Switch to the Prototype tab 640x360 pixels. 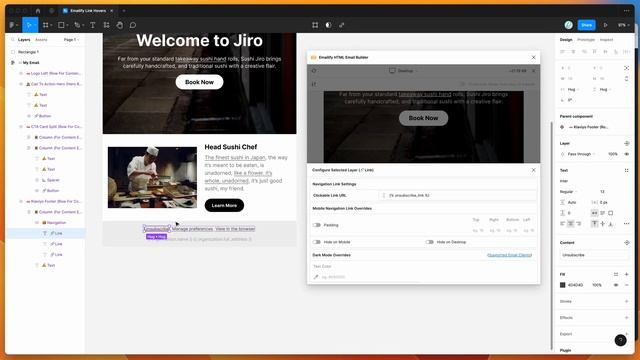pos(586,40)
